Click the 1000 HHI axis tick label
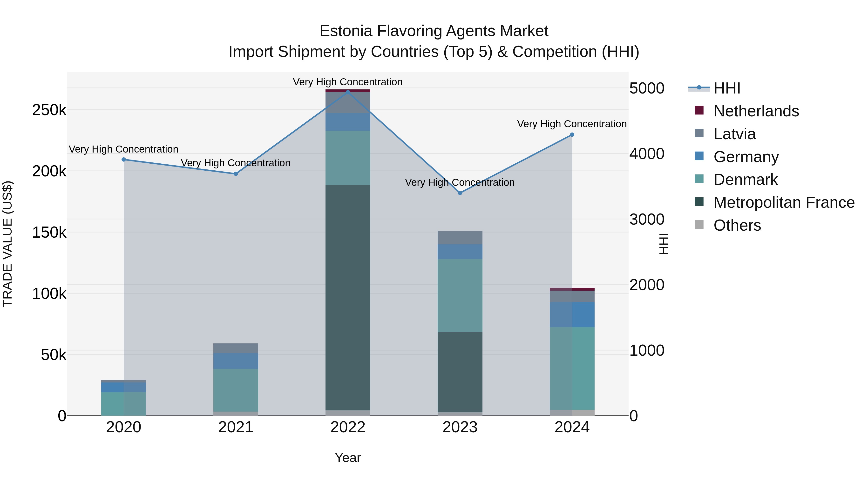Image resolution: width=868 pixels, height=488 pixels. pos(647,351)
